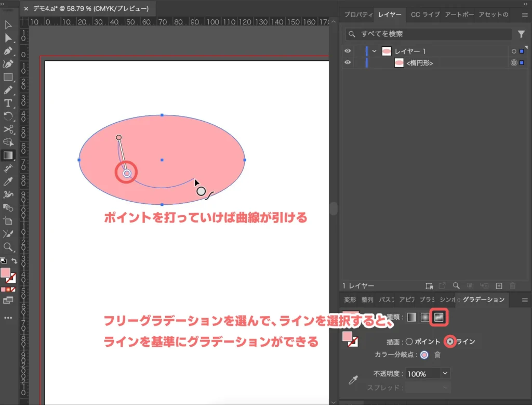Hide レイヤー 1 with its eye icon

348,51
